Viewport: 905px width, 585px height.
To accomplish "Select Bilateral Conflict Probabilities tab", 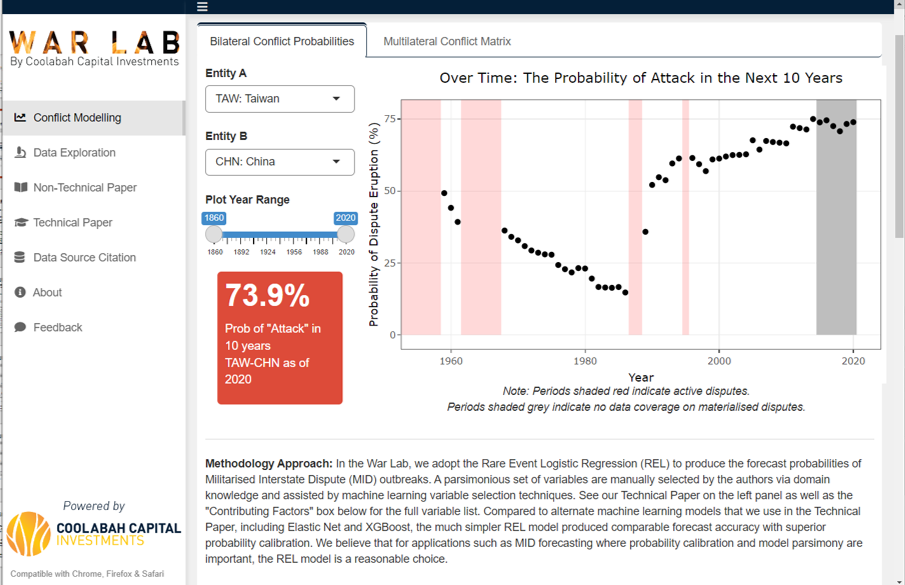I will point(281,42).
